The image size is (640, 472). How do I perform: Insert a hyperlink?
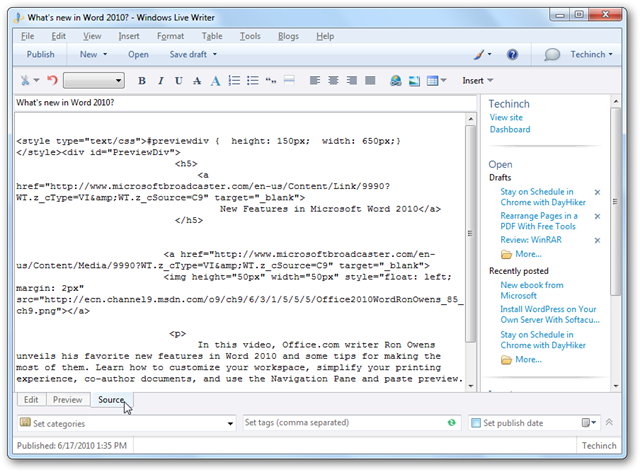tap(396, 80)
